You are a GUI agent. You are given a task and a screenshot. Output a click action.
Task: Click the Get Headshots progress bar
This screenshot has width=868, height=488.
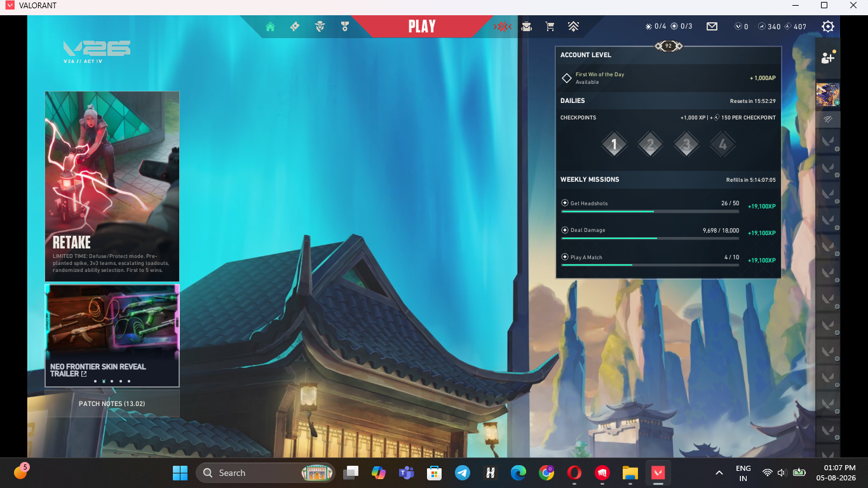coord(650,212)
